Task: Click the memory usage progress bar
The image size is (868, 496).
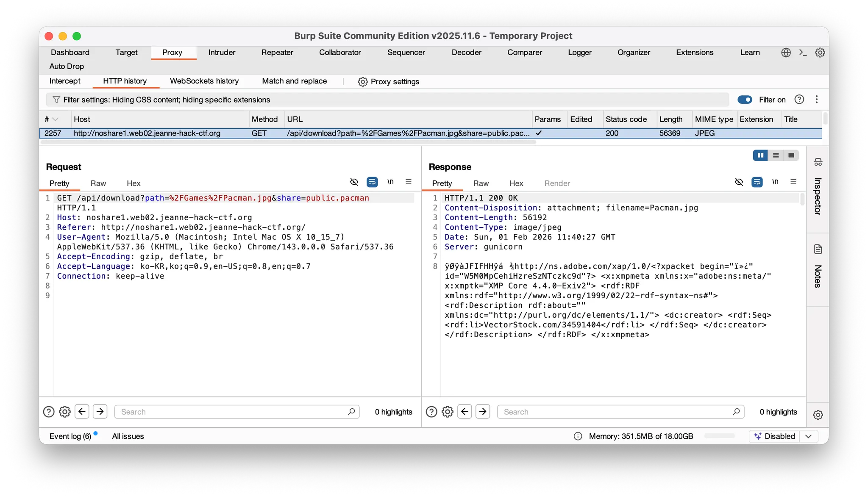Action: pos(719,436)
